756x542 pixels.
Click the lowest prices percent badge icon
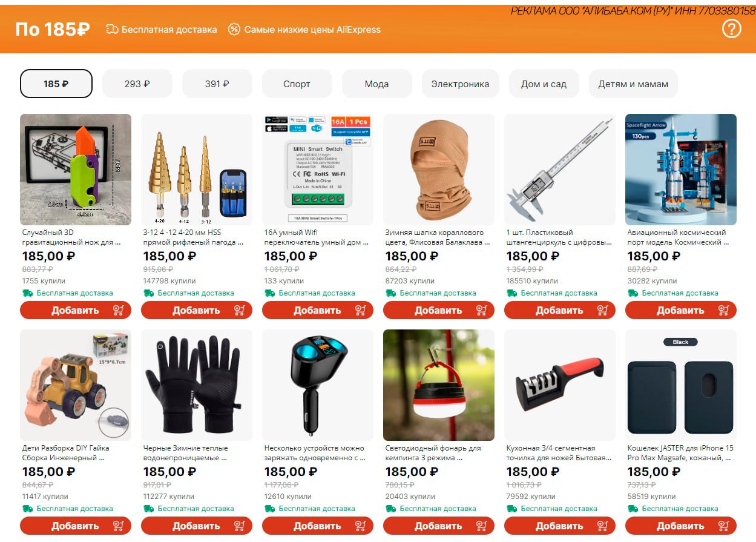click(234, 29)
